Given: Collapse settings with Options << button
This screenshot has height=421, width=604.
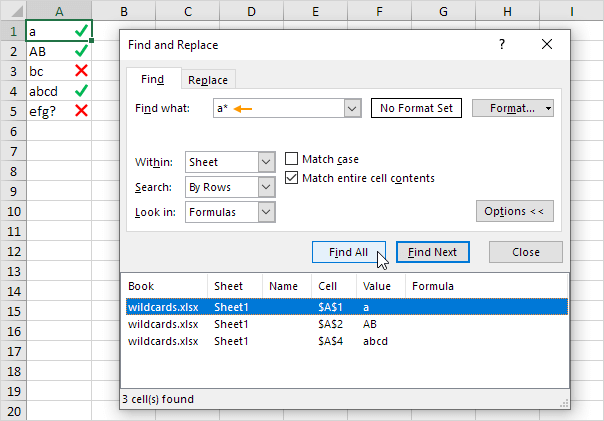Looking at the screenshot, I should pos(514,212).
